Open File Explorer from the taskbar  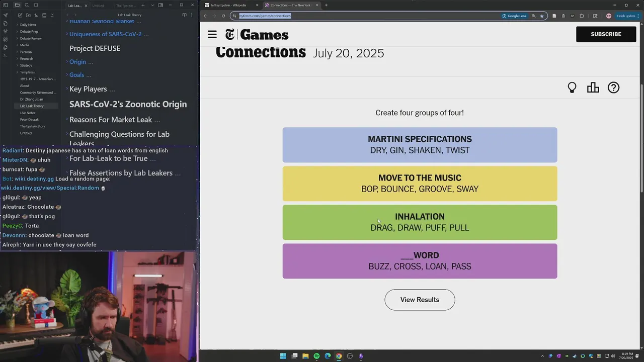point(305,356)
